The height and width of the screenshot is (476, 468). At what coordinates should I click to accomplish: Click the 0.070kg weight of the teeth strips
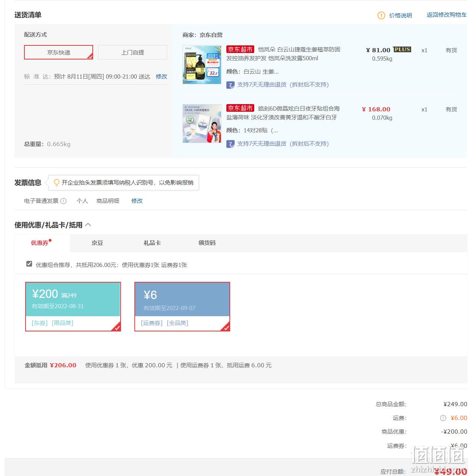[x=382, y=118]
